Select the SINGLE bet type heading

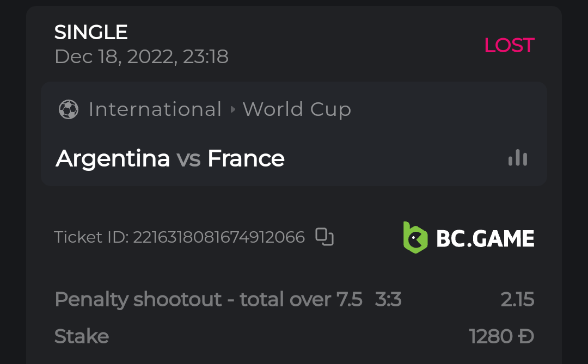coord(91,33)
